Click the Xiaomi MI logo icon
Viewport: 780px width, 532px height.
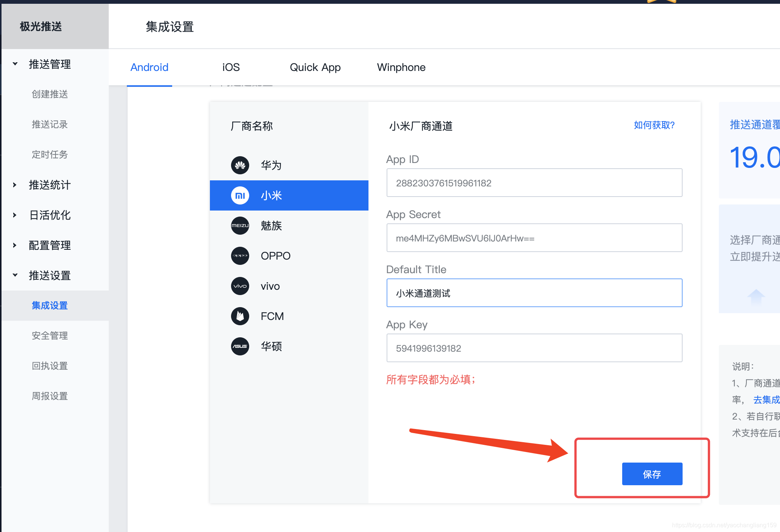pyautogui.click(x=240, y=195)
